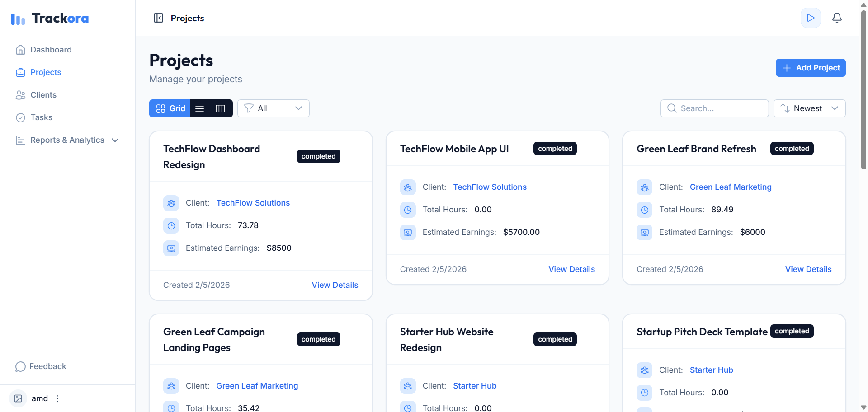Viewport: 868px width, 412px height.
Task: Open the All status filter dropdown
Action: (273, 108)
